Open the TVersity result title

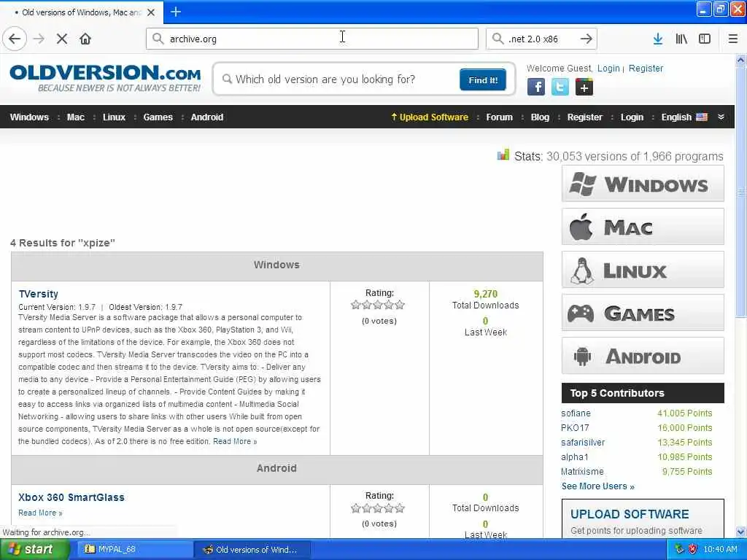[x=38, y=294]
